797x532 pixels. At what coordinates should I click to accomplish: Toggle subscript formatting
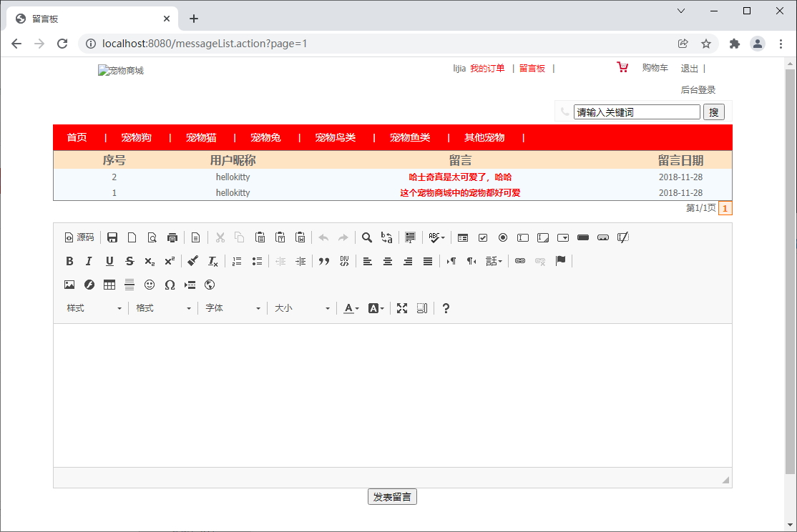tap(150, 261)
